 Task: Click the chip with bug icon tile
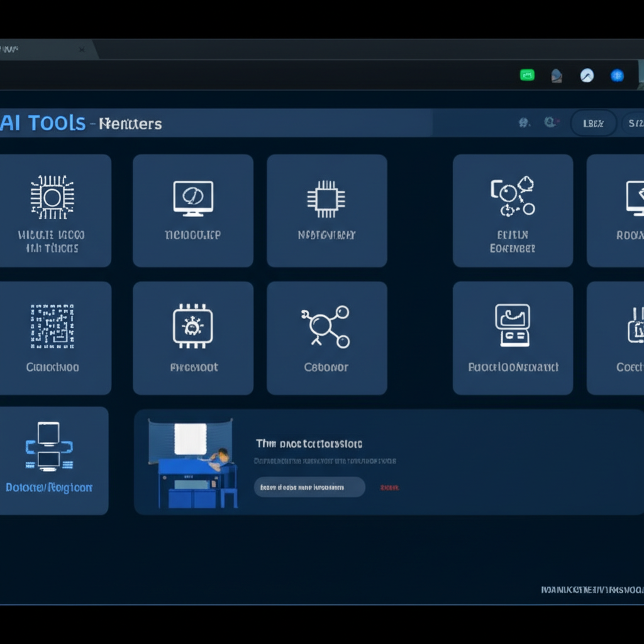click(193, 338)
